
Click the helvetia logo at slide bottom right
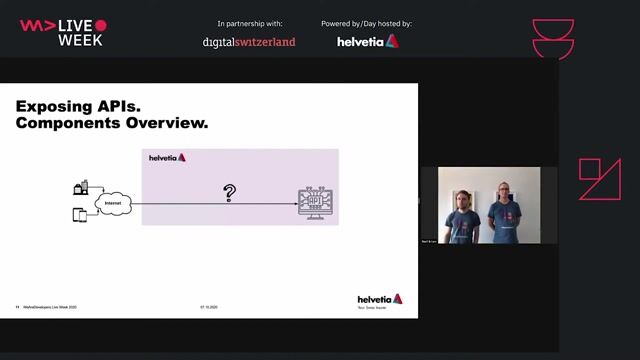[380, 300]
